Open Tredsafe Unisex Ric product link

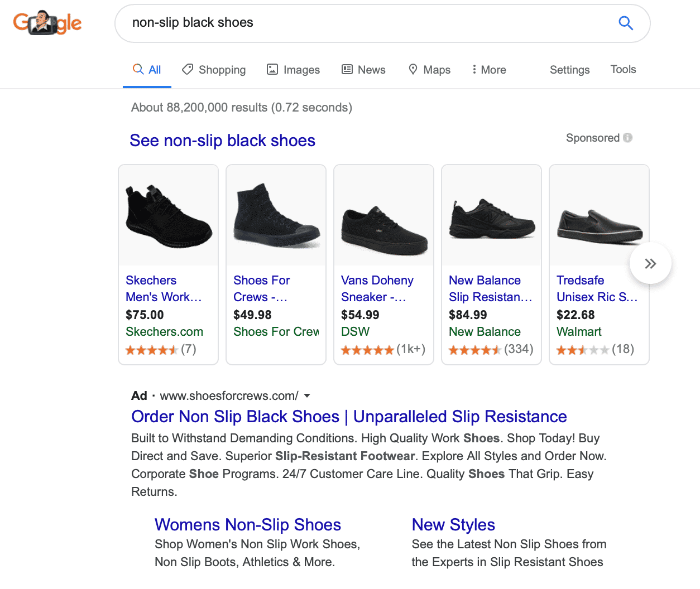click(x=597, y=288)
